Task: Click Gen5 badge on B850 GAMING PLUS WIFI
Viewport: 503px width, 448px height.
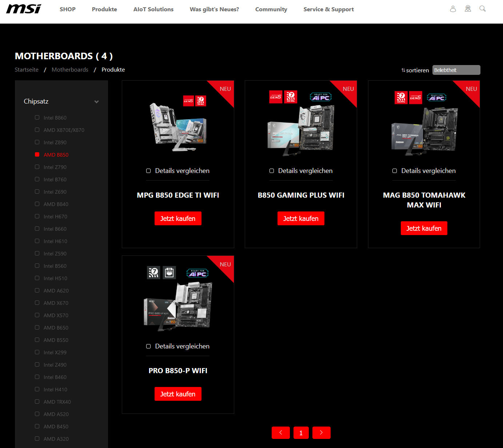Action: [x=276, y=97]
